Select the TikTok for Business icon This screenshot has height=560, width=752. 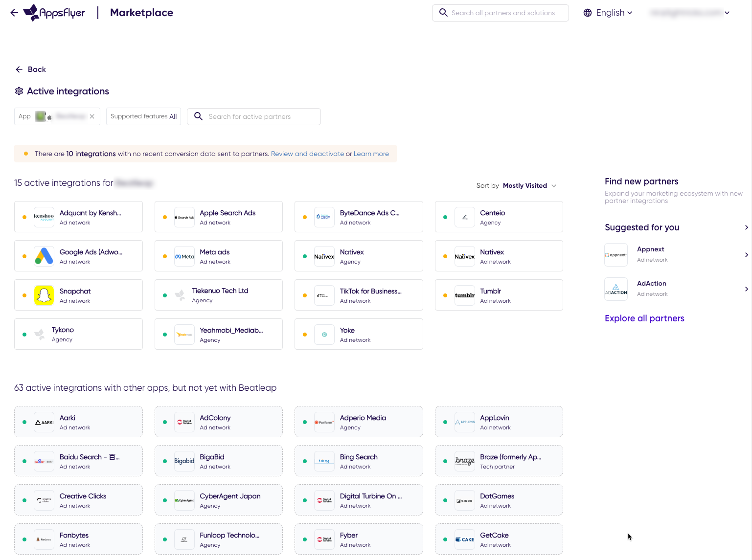coord(324,295)
